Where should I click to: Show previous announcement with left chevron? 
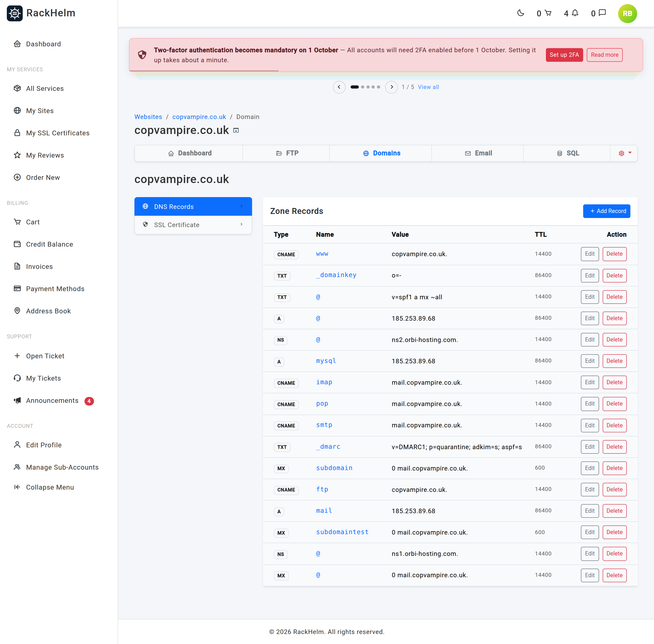pyautogui.click(x=339, y=87)
